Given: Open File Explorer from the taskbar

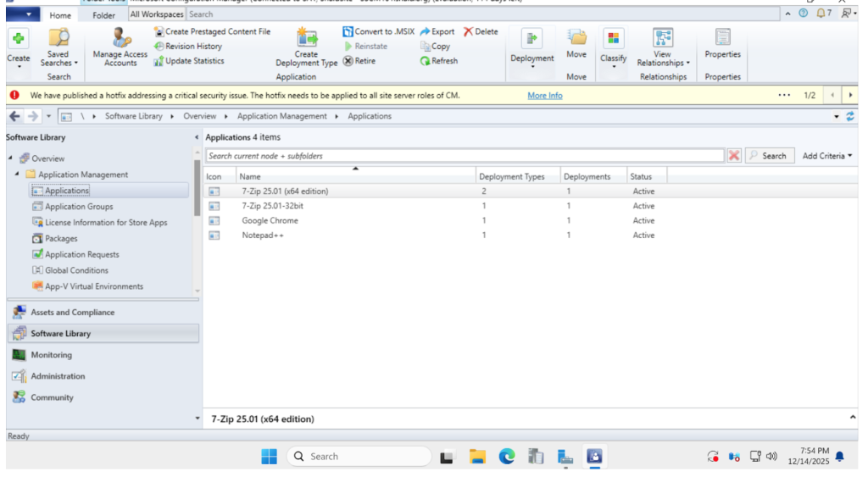Looking at the screenshot, I should pos(477,457).
